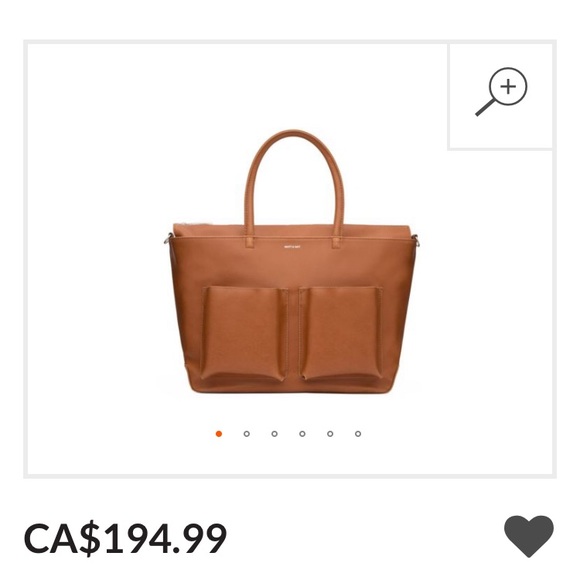Select the fifth carousel indicator dot
The width and height of the screenshot is (580, 580).
(x=330, y=434)
